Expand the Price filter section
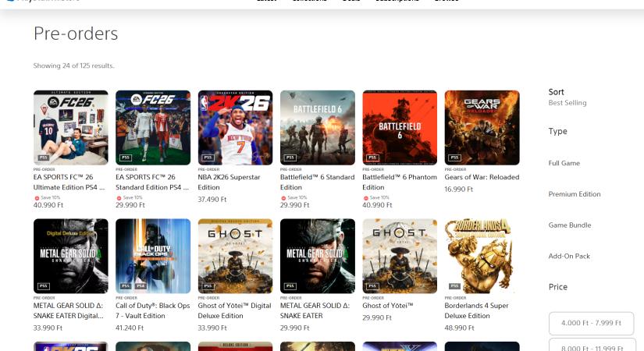644x351 pixels. [x=558, y=287]
